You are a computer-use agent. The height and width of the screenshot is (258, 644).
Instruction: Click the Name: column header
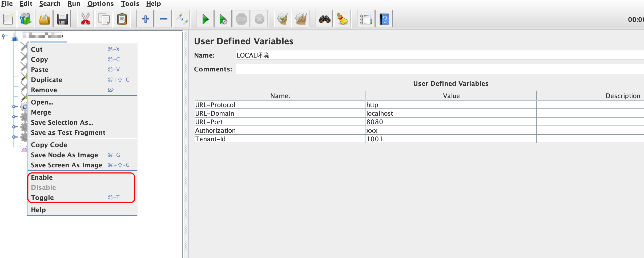(x=280, y=96)
